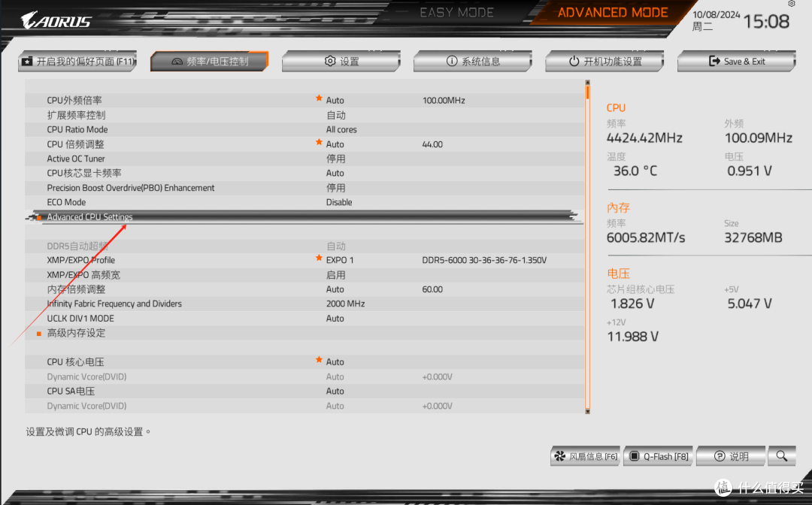Select the Advanced Mode tab
Screen dimensions: 812x505
(x=613, y=13)
